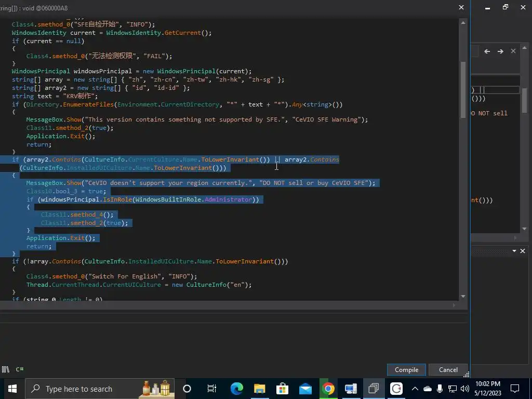
Task: Click the add assembly reference icon
Action: coord(5,369)
